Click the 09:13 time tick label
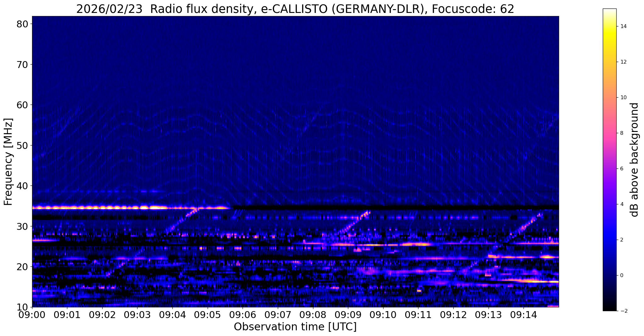 [489, 314]
